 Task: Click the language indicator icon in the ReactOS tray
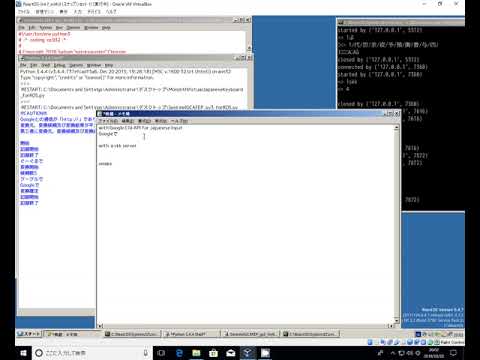coord(418,334)
